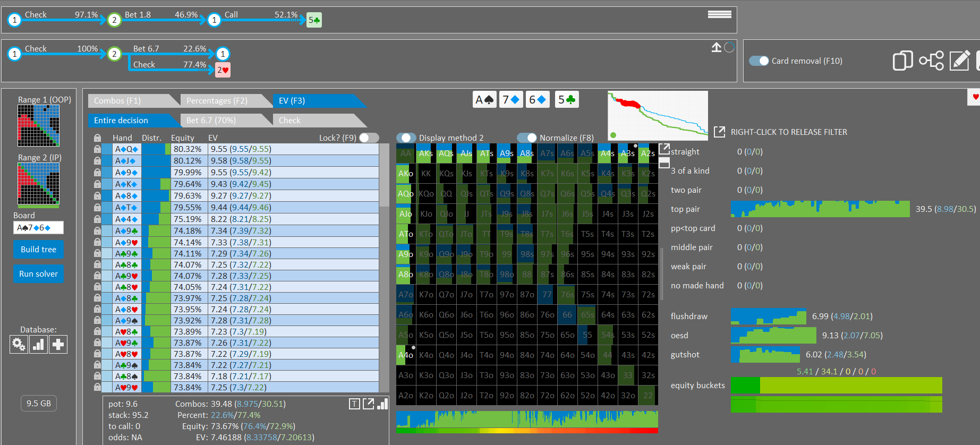Pop out the RIGHT-CLICK TO RELEASE FILTER panel
The width and height of the screenshot is (980, 445).
(719, 132)
